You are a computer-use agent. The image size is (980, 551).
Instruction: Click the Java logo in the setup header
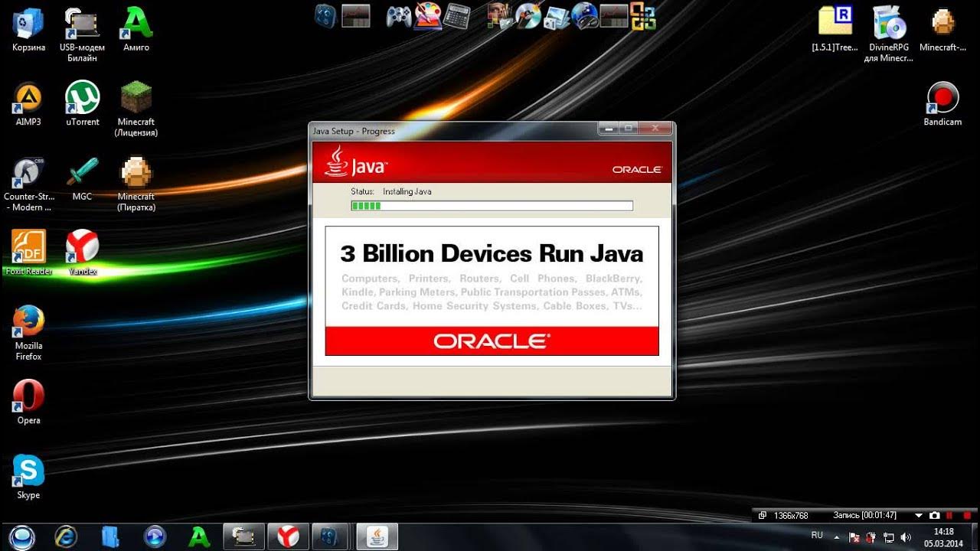coord(356,161)
